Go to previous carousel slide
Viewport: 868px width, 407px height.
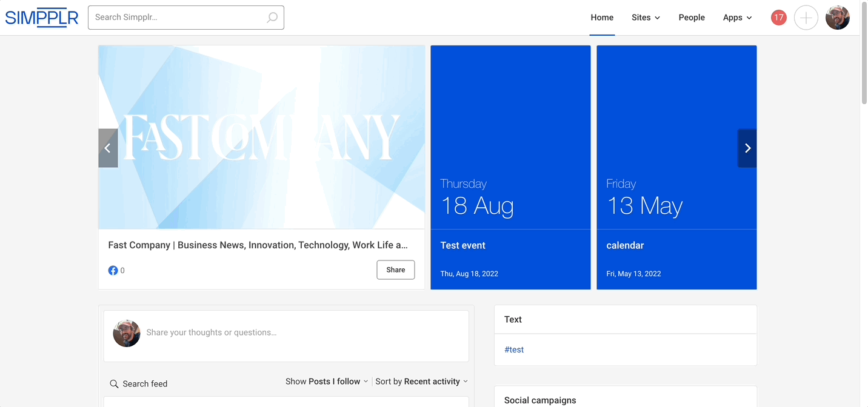pos(108,148)
